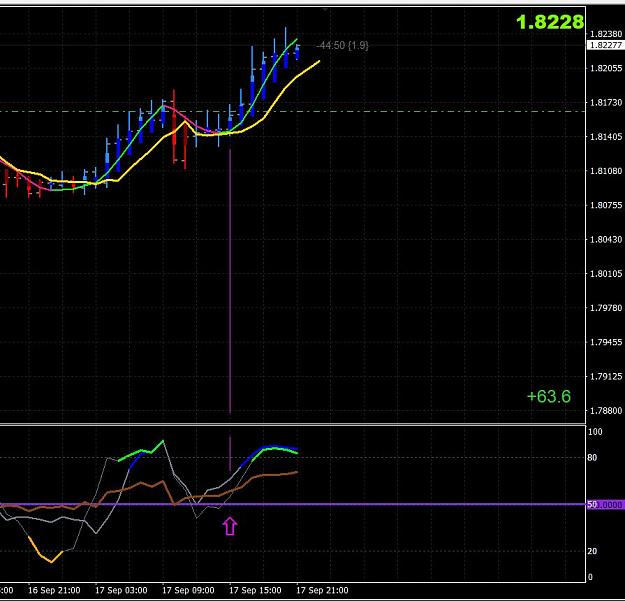Click the current price label 1.82277
625x601 pixels.
[605, 45]
